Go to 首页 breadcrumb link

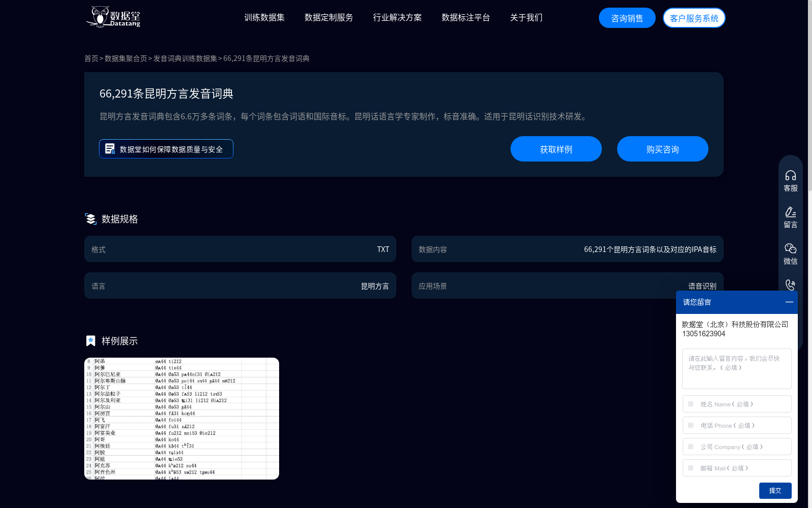pos(91,58)
